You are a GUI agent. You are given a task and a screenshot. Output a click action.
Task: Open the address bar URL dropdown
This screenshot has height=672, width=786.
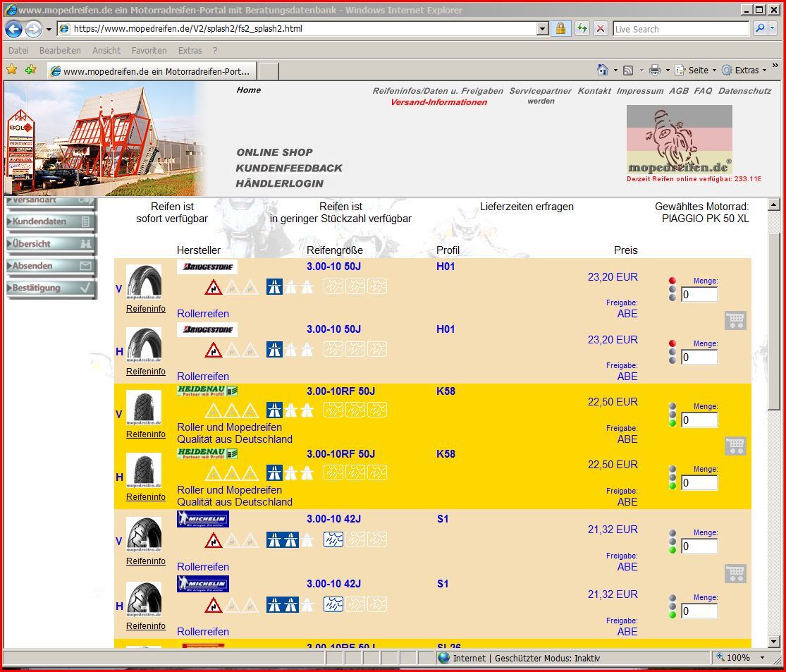pyautogui.click(x=542, y=29)
